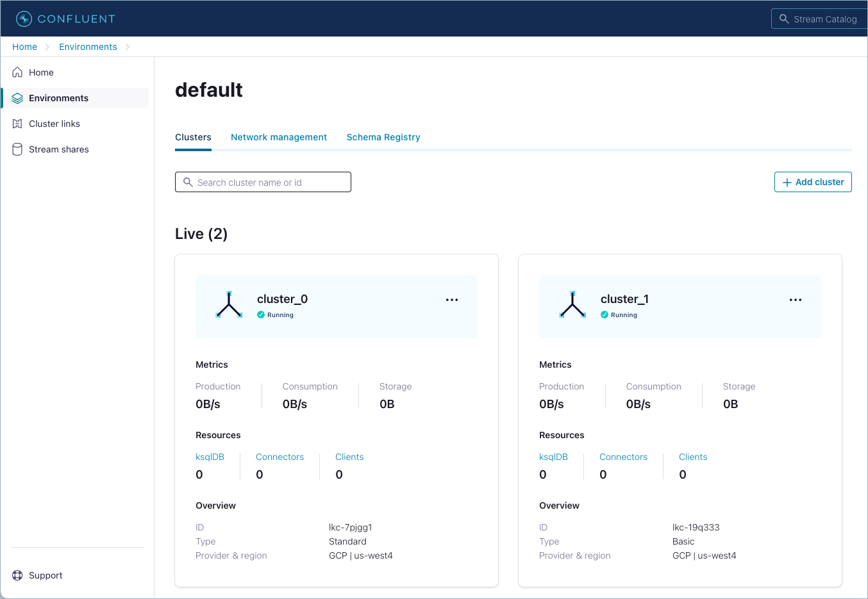Select the Home icon in the sidebar
This screenshot has width=868, height=599.
17,72
